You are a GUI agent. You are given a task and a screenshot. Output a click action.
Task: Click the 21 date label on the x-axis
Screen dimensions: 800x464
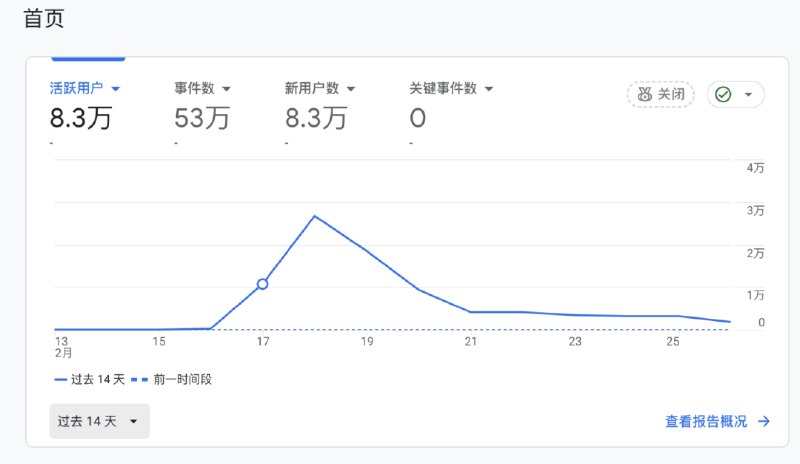coord(471,341)
